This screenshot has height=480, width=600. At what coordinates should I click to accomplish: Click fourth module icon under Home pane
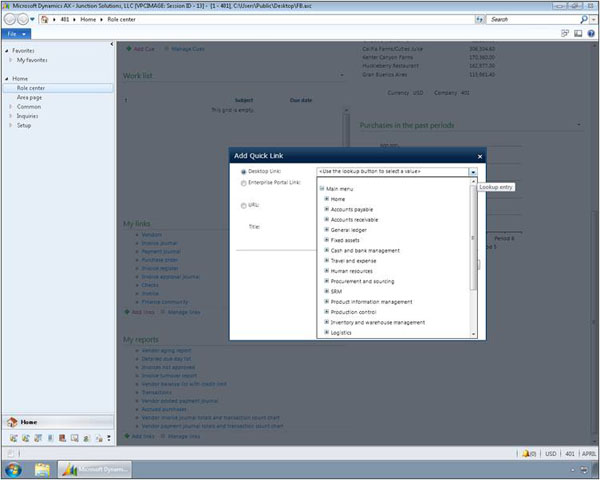[x=50, y=438]
